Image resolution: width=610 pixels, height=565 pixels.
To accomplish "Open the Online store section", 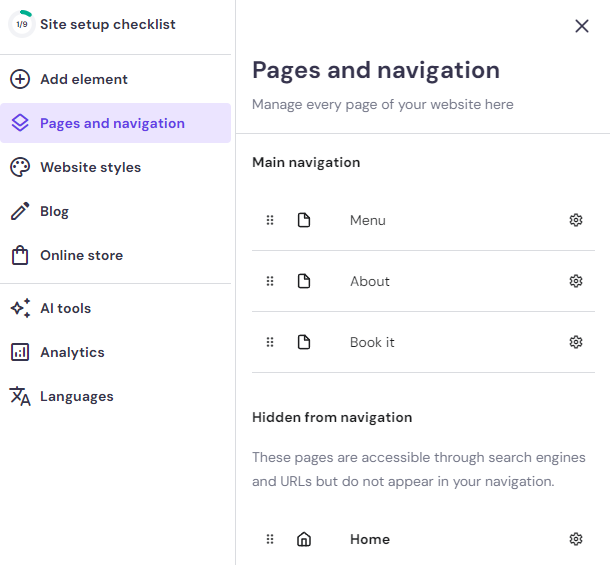I will tap(81, 255).
